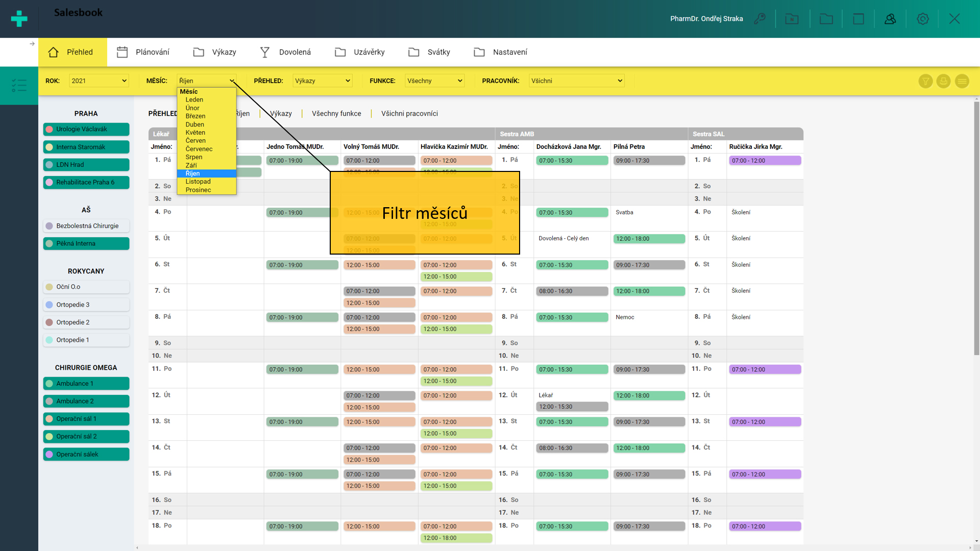This screenshot has width=980, height=551.
Task: Click the checklist icon in left sidebar
Action: 19,85
